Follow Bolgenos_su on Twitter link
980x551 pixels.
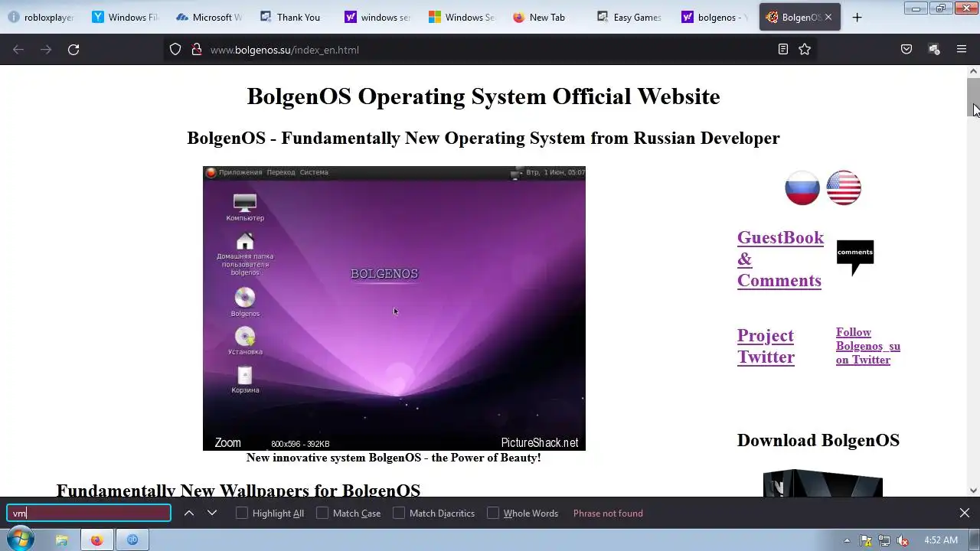point(868,346)
